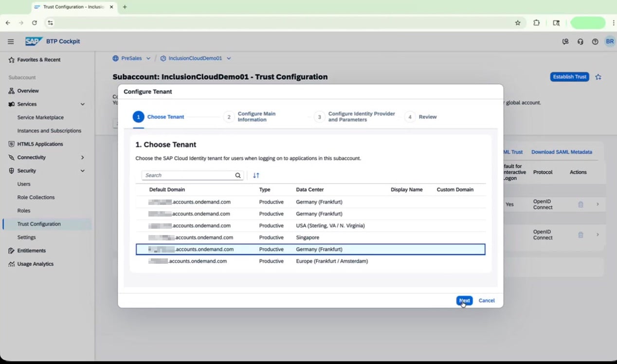Reload the browser page
The image size is (617, 364).
coord(35,23)
